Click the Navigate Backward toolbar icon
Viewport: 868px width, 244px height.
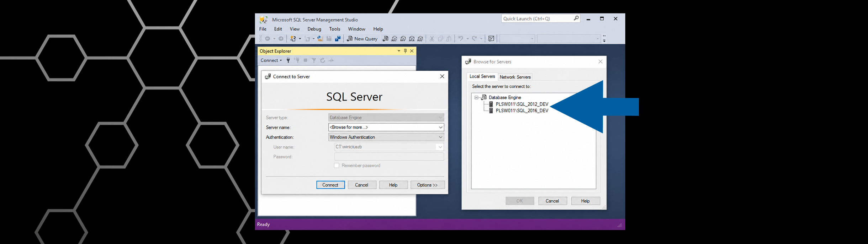pyautogui.click(x=268, y=39)
